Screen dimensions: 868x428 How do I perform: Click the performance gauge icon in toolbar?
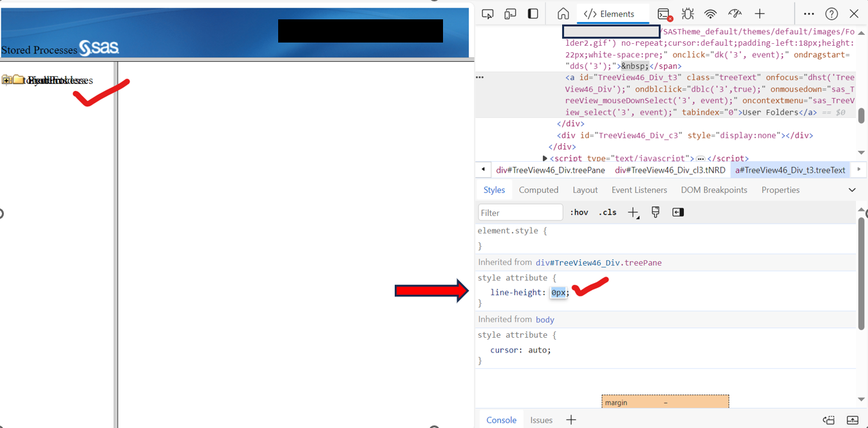click(x=735, y=14)
